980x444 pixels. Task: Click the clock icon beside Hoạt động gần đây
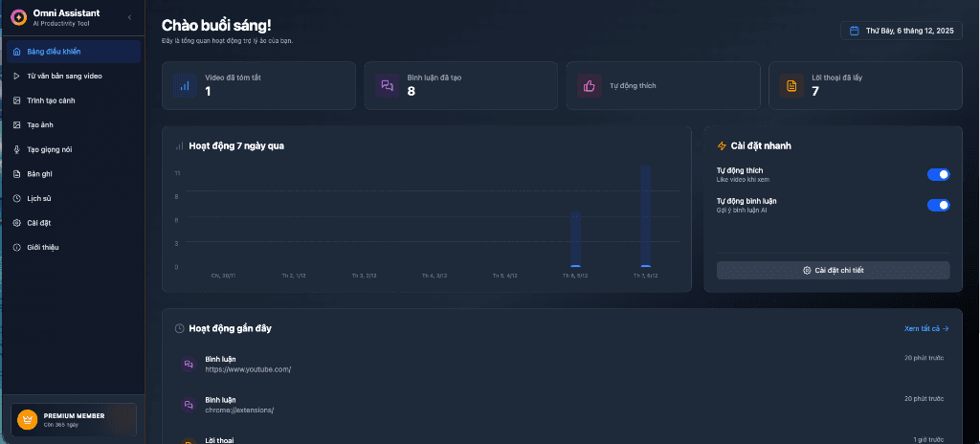(x=179, y=328)
